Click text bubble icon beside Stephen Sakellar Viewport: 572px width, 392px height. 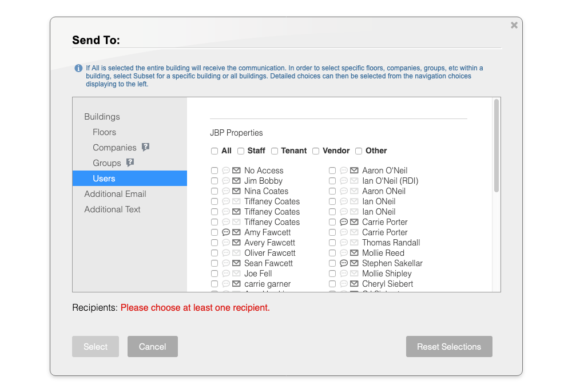[x=344, y=263]
